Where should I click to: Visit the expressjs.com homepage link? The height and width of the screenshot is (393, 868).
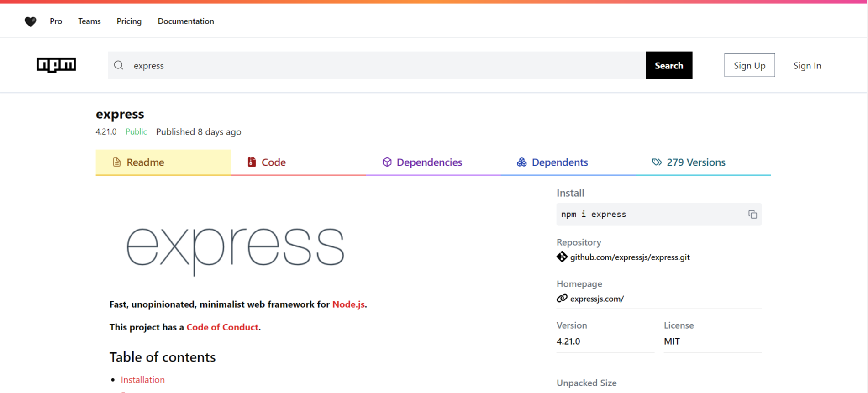(597, 299)
